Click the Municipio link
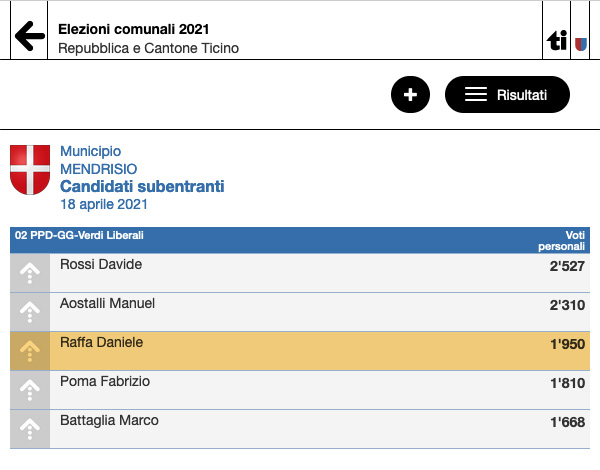Screen dimensions: 600x470 tap(91, 152)
